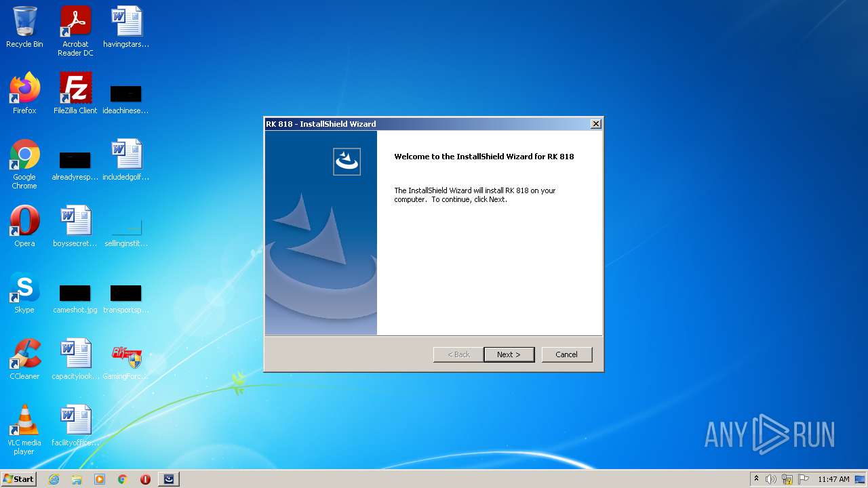Show hidden tray icons arrow
868x488 pixels.
(x=756, y=479)
